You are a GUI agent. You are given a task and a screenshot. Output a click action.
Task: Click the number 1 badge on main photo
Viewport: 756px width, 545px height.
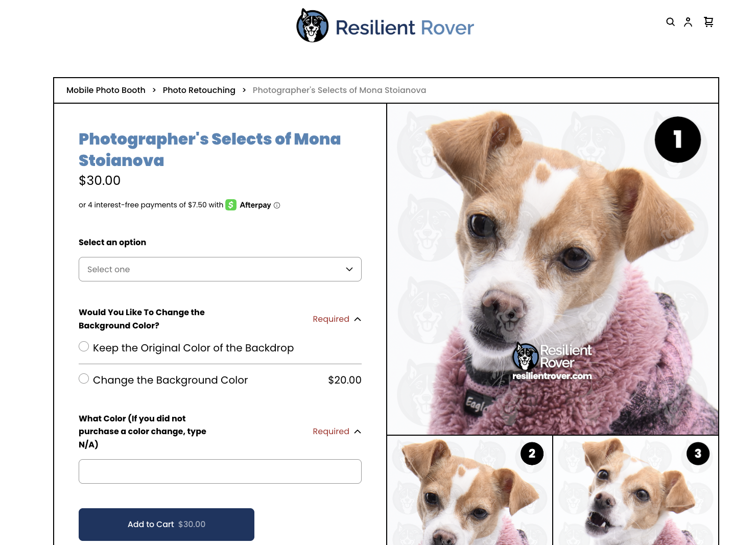click(678, 139)
